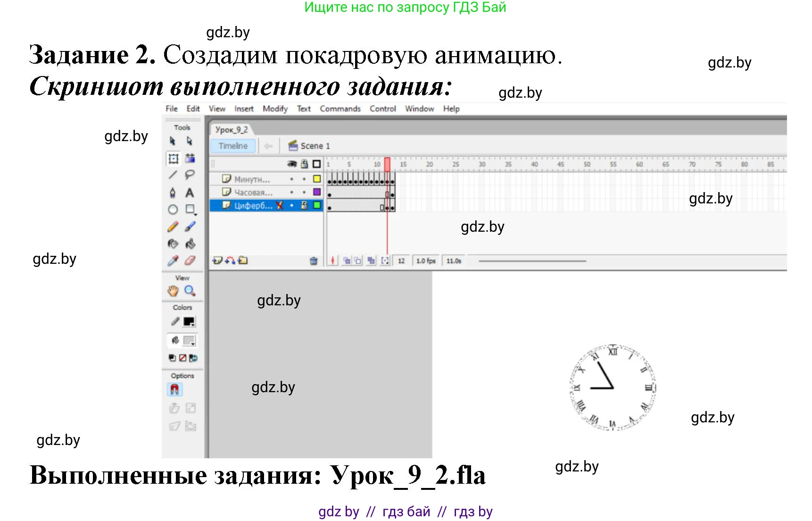The image size is (812, 521).
Task: Activate the Eraser tool
Action: [190, 260]
